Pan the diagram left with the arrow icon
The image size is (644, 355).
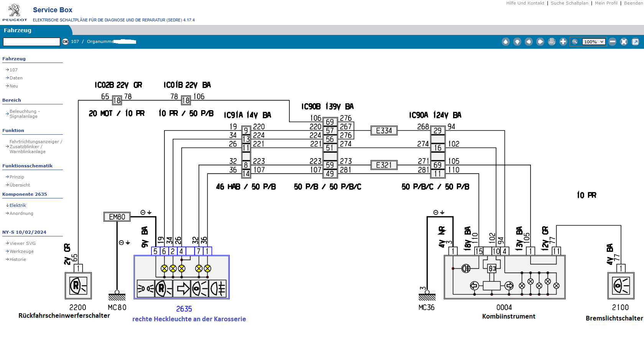point(529,42)
